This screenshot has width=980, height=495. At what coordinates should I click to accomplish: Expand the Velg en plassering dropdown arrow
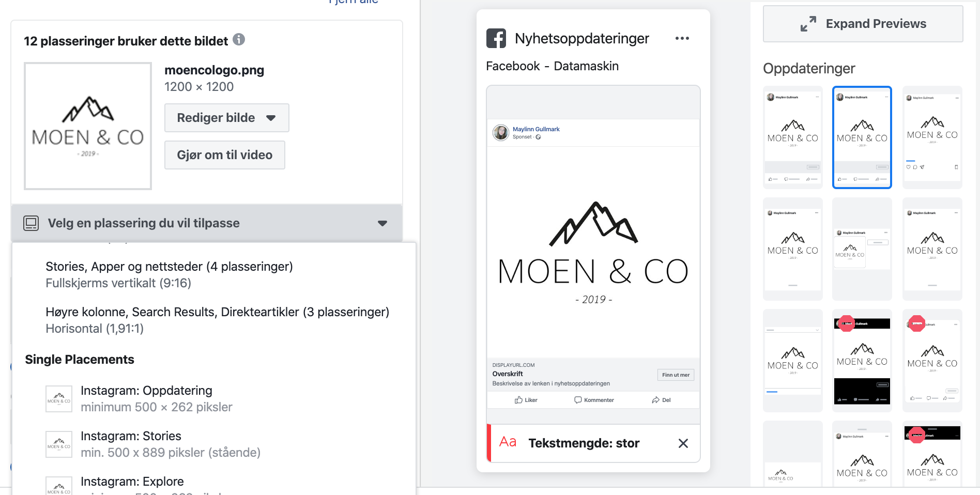pos(382,223)
